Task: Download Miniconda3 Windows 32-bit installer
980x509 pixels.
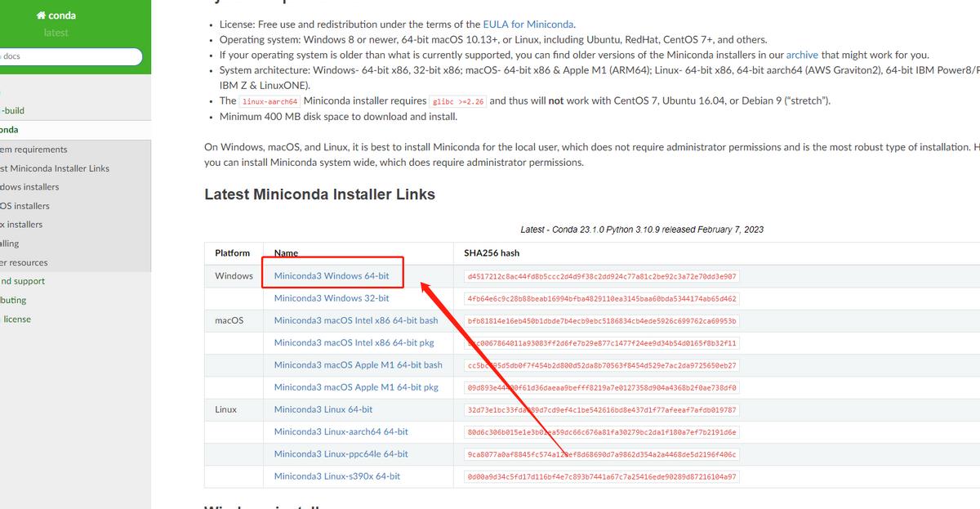Action: point(332,298)
